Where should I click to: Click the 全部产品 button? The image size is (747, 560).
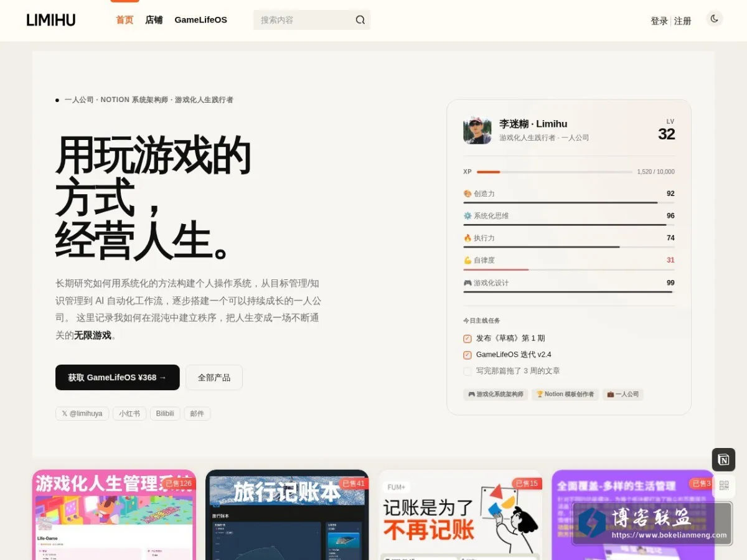(x=214, y=377)
